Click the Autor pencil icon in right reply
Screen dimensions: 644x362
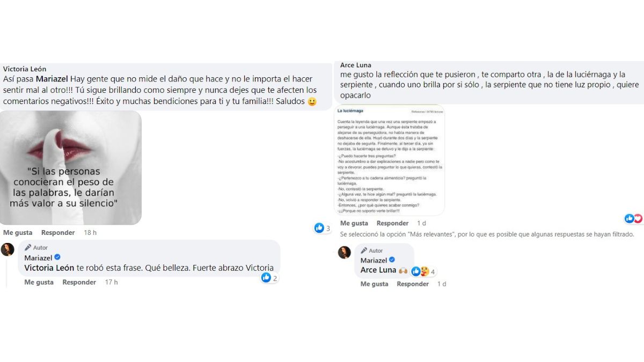364,250
